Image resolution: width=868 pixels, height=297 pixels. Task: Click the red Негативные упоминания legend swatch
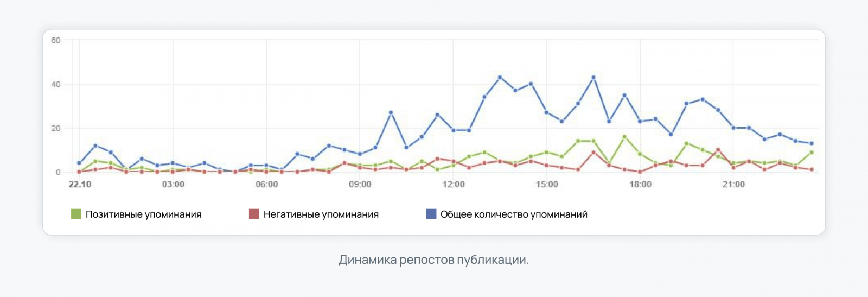click(254, 214)
